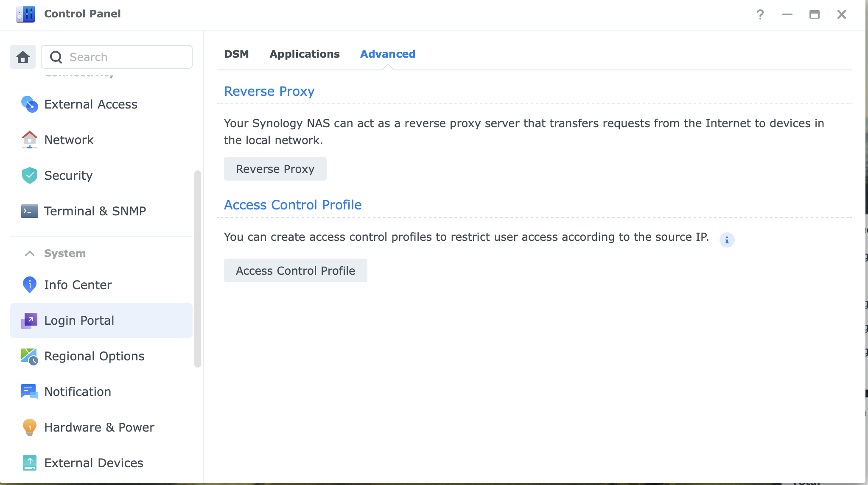Click the Access Control Profile button
Image resolution: width=868 pixels, height=485 pixels.
click(x=295, y=270)
